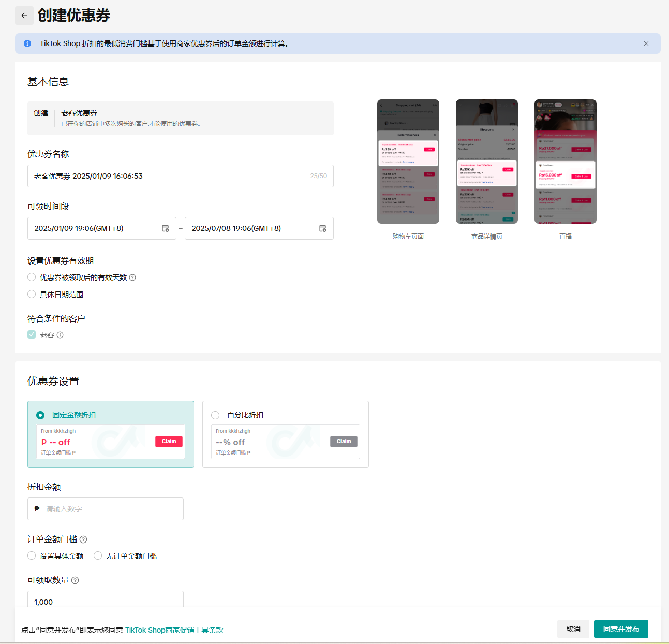The width and height of the screenshot is (669, 644).
Task: Dismiss the TikTok Shop info banner
Action: [x=646, y=43]
